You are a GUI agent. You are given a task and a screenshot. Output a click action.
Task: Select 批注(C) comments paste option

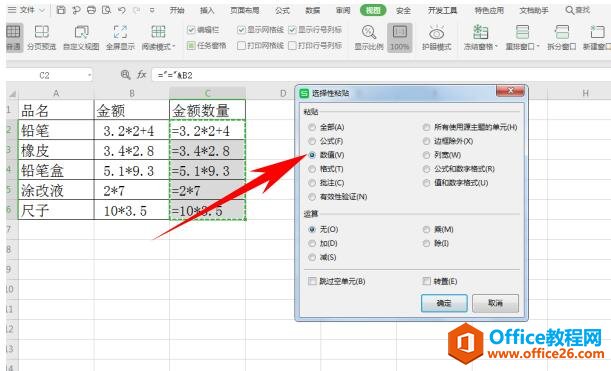pyautogui.click(x=312, y=183)
